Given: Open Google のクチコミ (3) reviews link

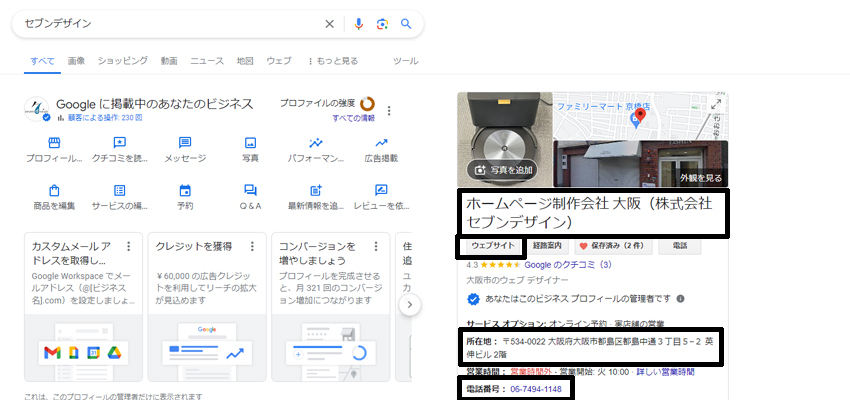Looking at the screenshot, I should click(568, 265).
